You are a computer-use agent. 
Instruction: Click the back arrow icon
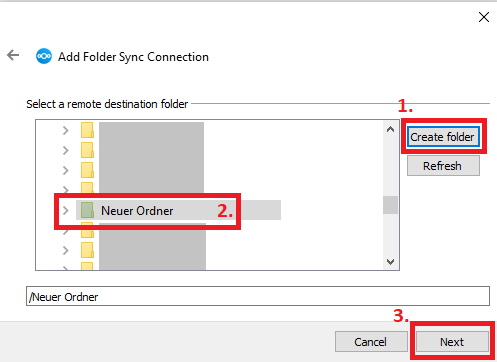click(x=13, y=55)
